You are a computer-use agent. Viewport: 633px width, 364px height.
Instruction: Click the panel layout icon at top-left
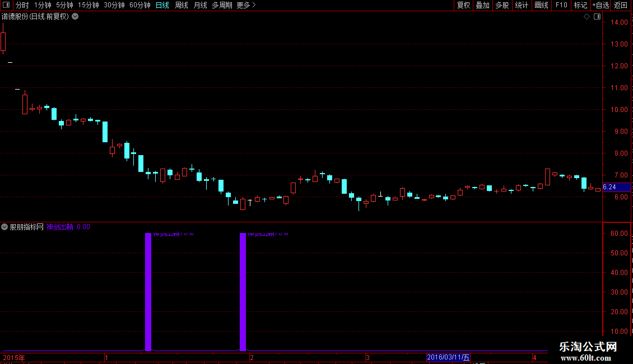tap(6, 5)
